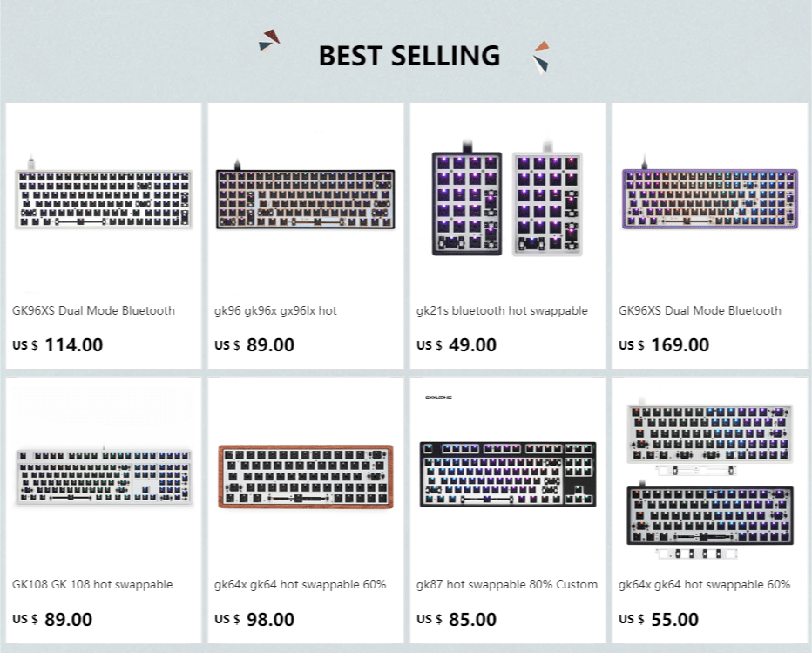This screenshot has height=653, width=812.
Task: Click the gk21s dual numpad keyboards image
Action: pos(507,199)
